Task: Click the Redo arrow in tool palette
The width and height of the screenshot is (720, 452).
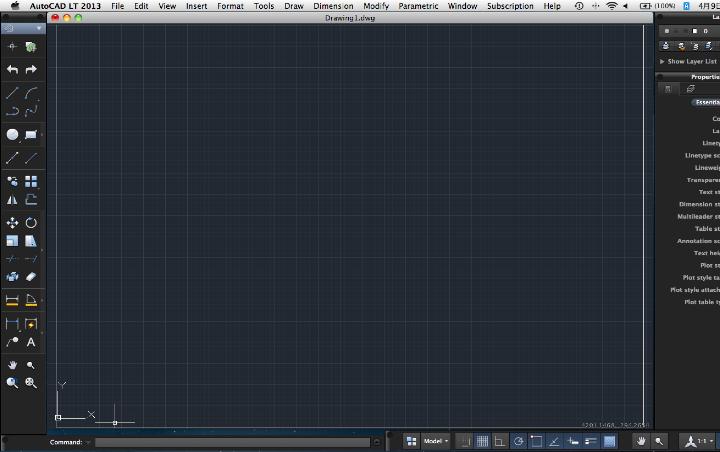Action: [x=31, y=70]
